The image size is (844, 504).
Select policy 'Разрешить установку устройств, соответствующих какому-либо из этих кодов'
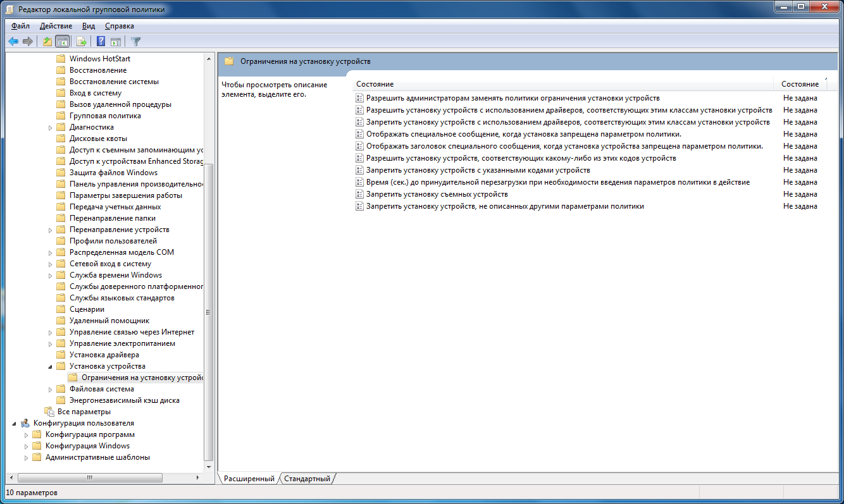tap(521, 158)
